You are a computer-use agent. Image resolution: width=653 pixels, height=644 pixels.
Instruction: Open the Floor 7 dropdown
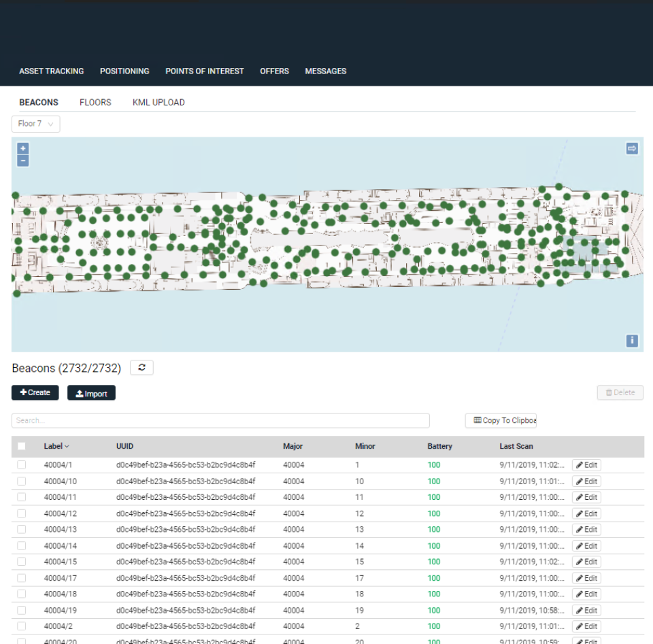point(35,124)
